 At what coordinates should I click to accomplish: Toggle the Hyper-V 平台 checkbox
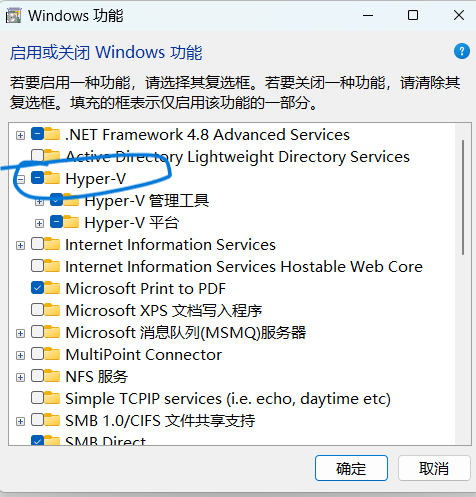pos(56,222)
